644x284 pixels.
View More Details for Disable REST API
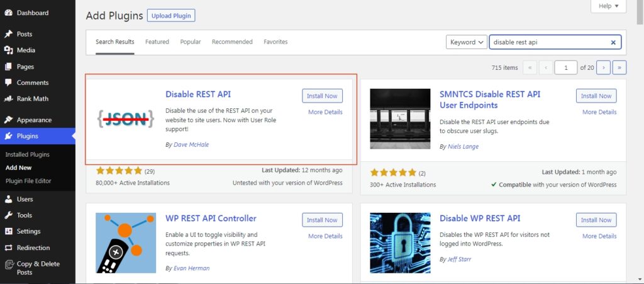pos(325,112)
